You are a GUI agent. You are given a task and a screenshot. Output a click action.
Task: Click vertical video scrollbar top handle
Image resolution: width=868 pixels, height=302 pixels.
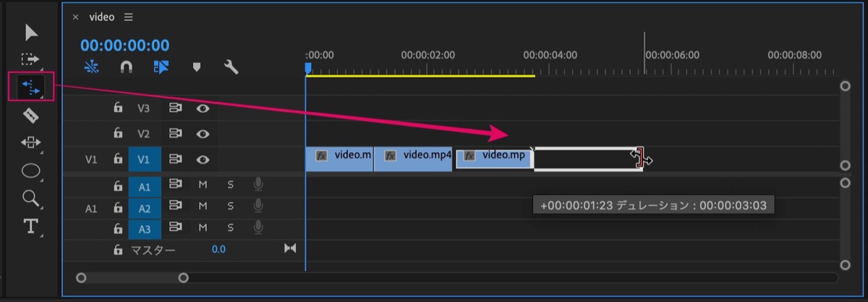(844, 86)
